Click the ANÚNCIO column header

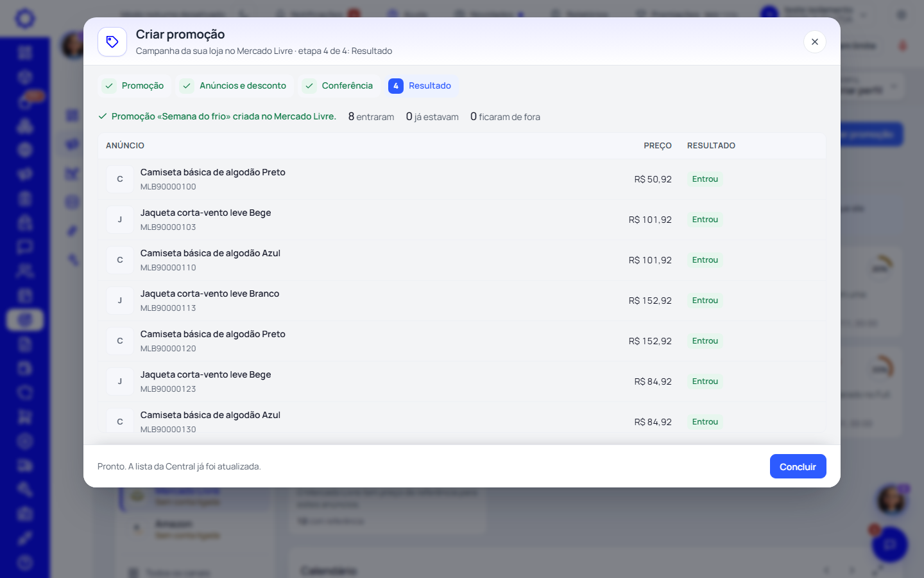pyautogui.click(x=125, y=146)
